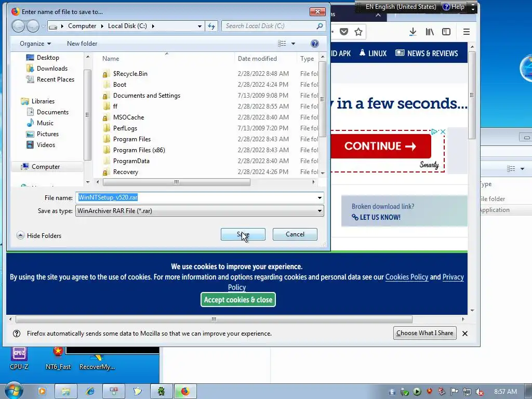Launch Internet Explorer from taskbar

coord(90,392)
